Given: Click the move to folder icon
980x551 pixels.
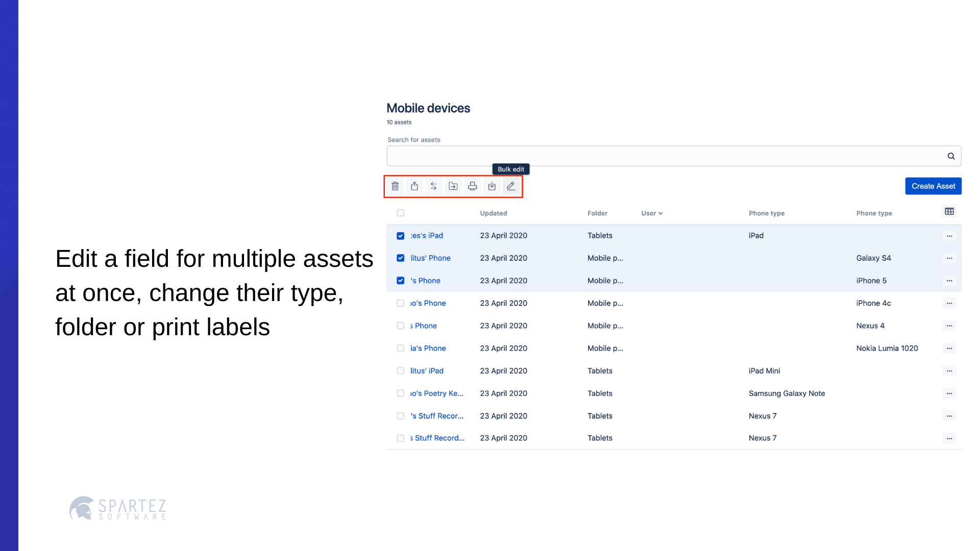Looking at the screenshot, I should pyautogui.click(x=453, y=186).
